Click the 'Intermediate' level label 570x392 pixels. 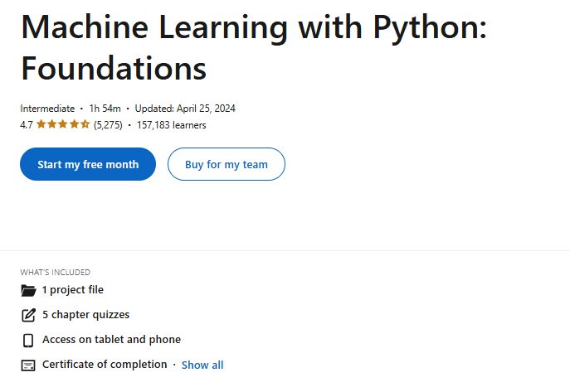(x=47, y=109)
